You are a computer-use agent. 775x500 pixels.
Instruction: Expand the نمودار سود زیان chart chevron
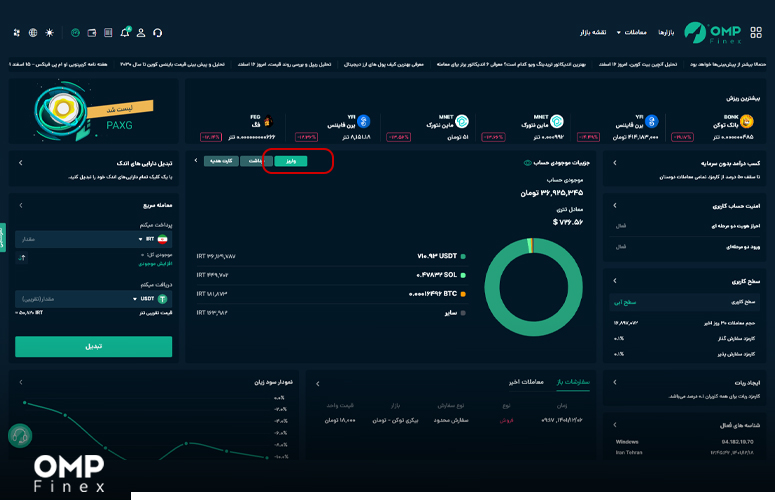tap(21, 382)
